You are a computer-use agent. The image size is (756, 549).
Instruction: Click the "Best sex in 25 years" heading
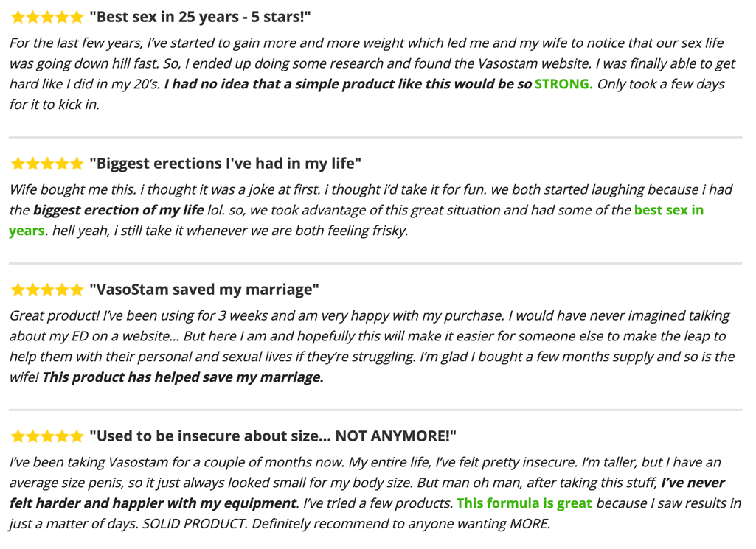point(200,17)
